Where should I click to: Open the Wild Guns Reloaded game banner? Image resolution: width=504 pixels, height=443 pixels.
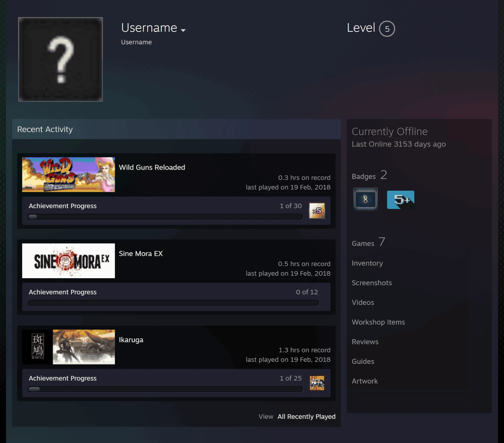69,175
